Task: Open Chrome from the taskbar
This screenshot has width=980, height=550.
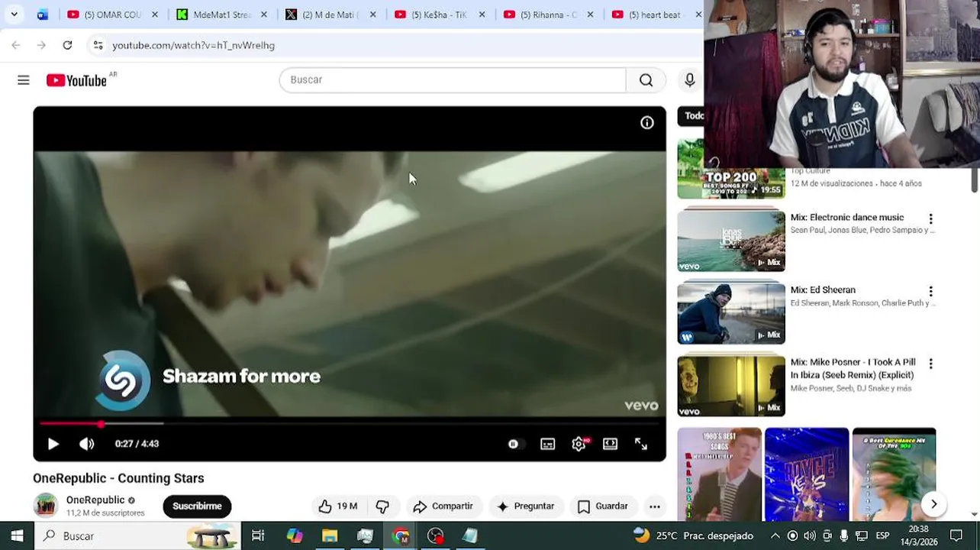Action: pos(401,535)
